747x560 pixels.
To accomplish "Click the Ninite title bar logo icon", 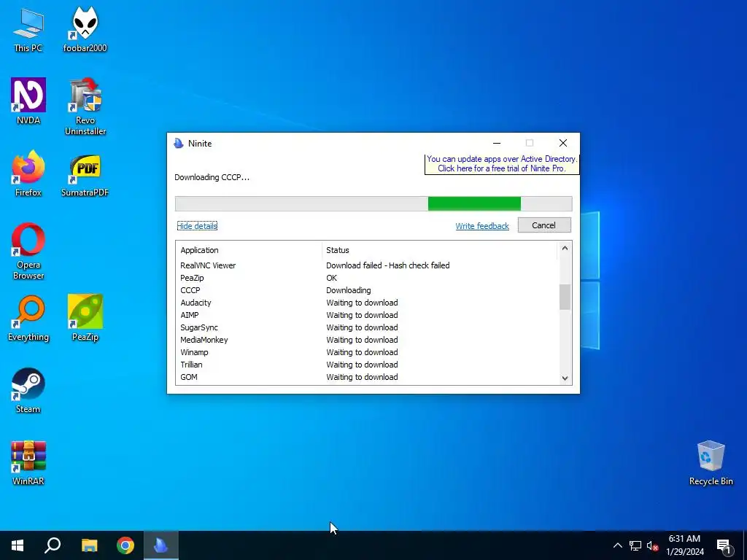I will 179,144.
